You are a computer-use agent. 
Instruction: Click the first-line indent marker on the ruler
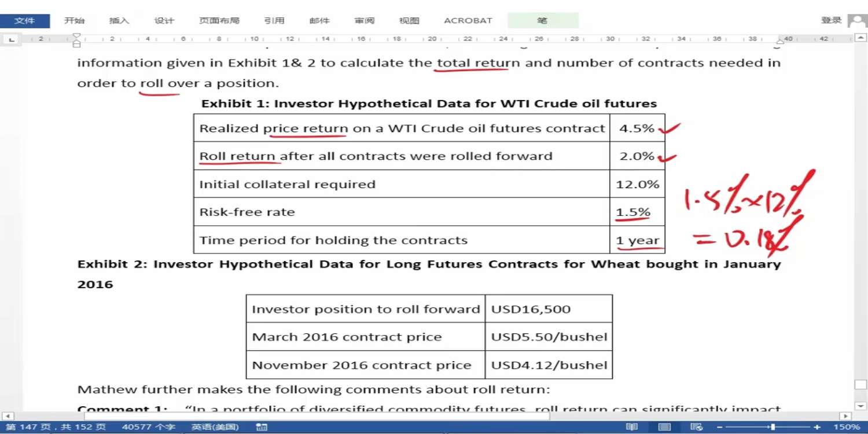[x=76, y=36]
